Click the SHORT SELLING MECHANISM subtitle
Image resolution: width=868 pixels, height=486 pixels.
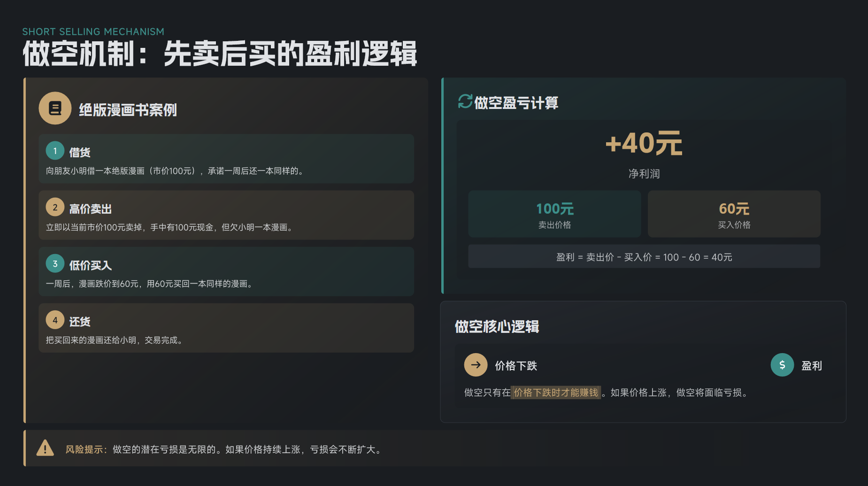coord(93,31)
